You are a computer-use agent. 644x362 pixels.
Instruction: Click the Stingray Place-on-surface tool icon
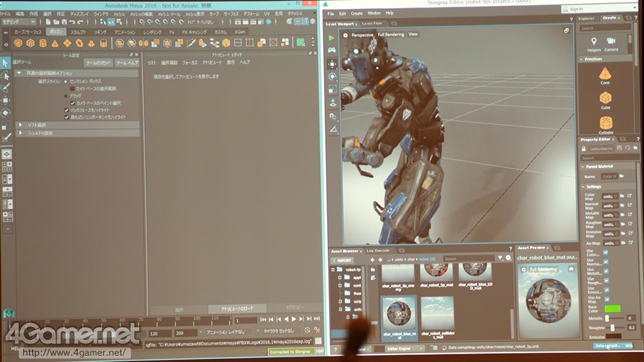click(x=333, y=102)
